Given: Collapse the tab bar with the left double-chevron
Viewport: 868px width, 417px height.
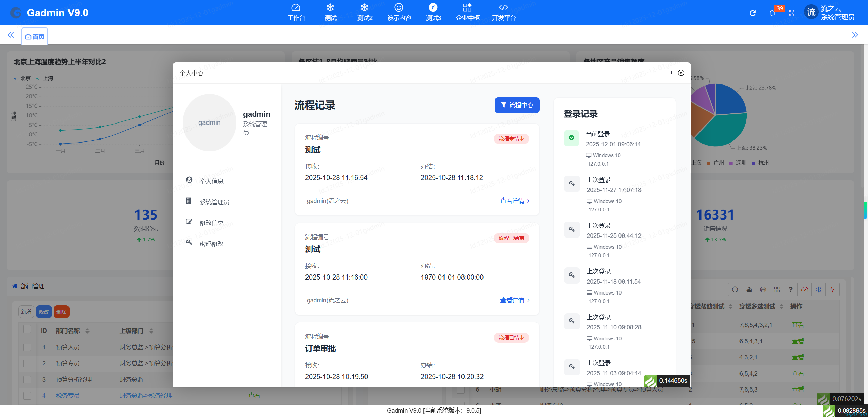Looking at the screenshot, I should pyautogui.click(x=11, y=35).
